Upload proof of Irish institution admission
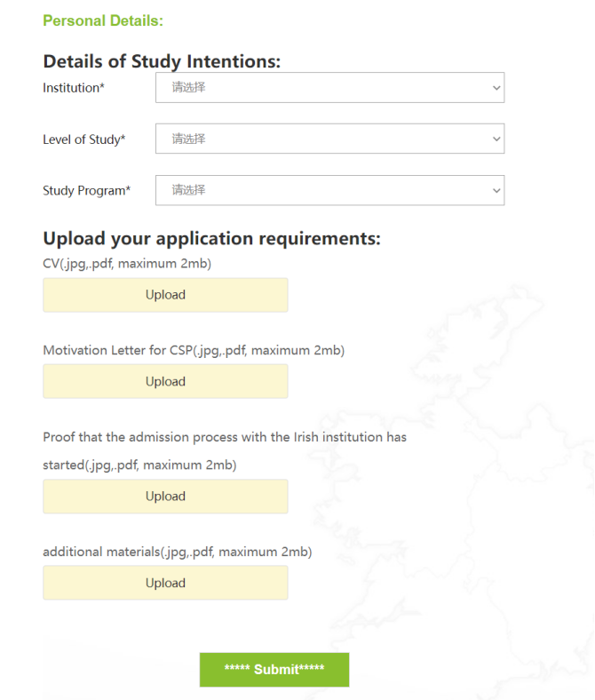The width and height of the screenshot is (595, 700). [165, 497]
